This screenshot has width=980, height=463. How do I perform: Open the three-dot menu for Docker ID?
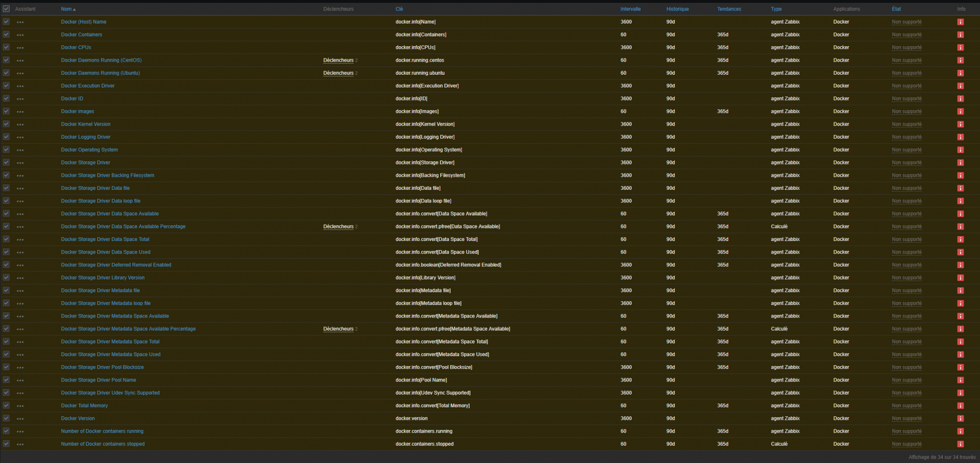[x=20, y=99]
